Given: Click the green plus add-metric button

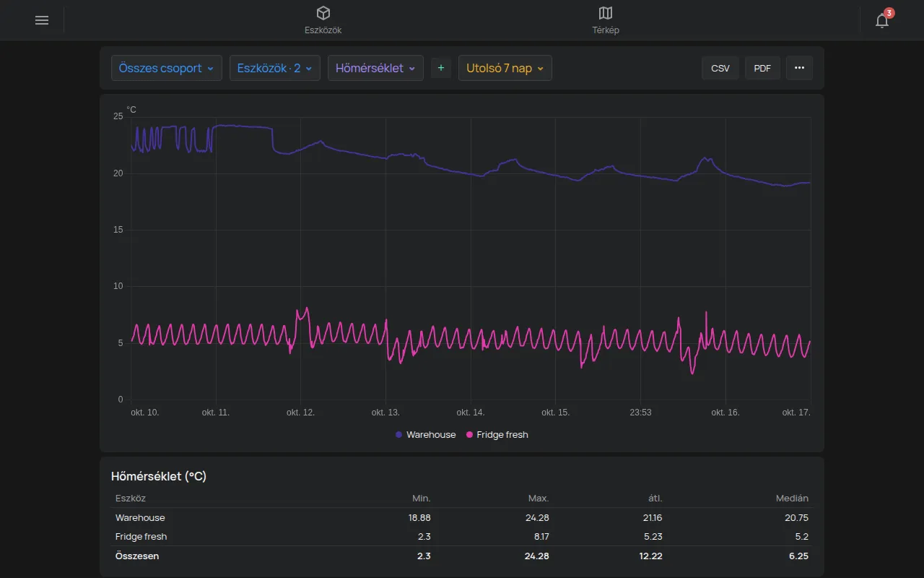Looking at the screenshot, I should [x=441, y=68].
